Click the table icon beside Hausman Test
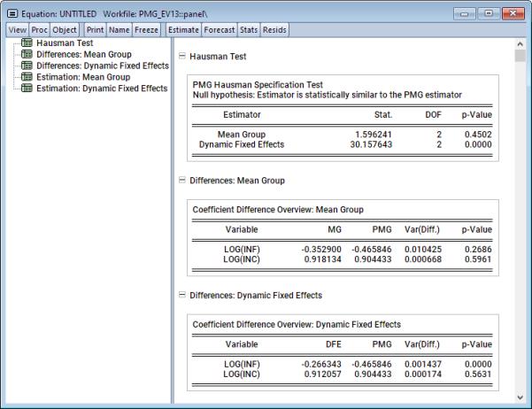The height and width of the screenshot is (409, 532). (28, 43)
